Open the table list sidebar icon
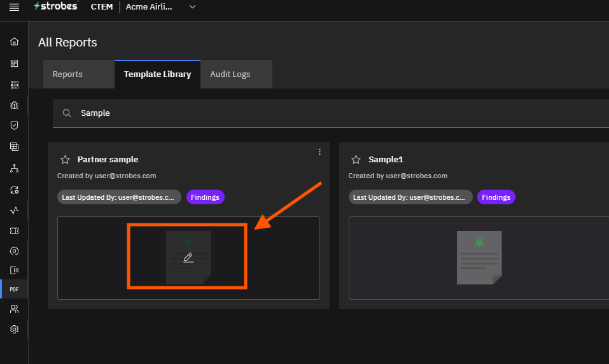This screenshot has width=609, height=364. tap(15, 146)
